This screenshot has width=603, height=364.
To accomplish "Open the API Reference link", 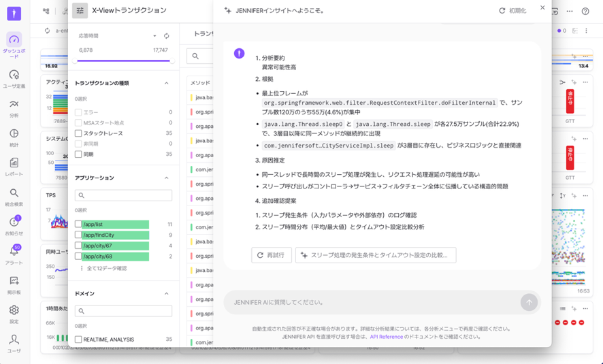I will (x=386, y=337).
